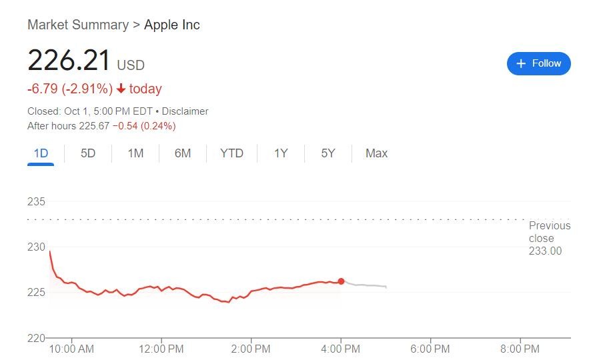Select the 1D time range tab

[x=41, y=153]
